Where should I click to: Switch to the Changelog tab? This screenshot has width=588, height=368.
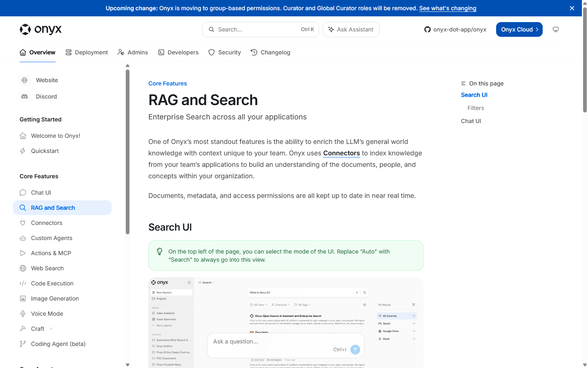(x=270, y=52)
